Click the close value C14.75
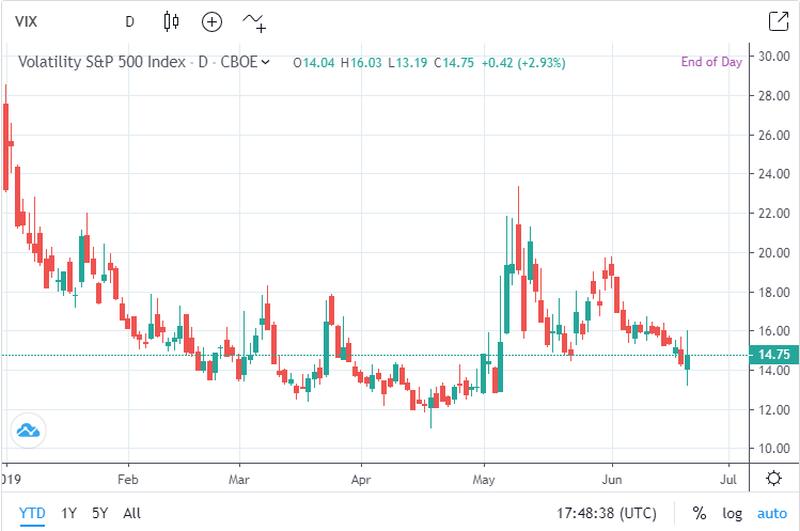 tap(454, 63)
